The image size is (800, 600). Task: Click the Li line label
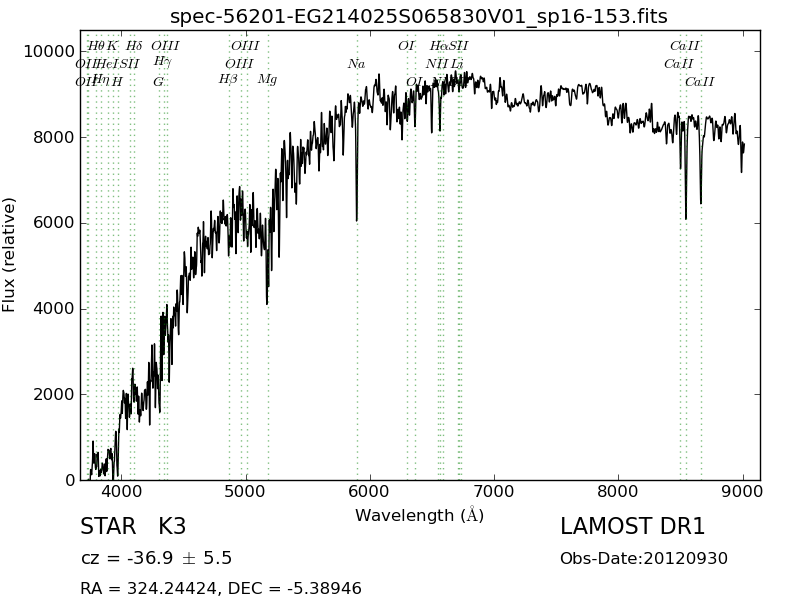point(457,64)
